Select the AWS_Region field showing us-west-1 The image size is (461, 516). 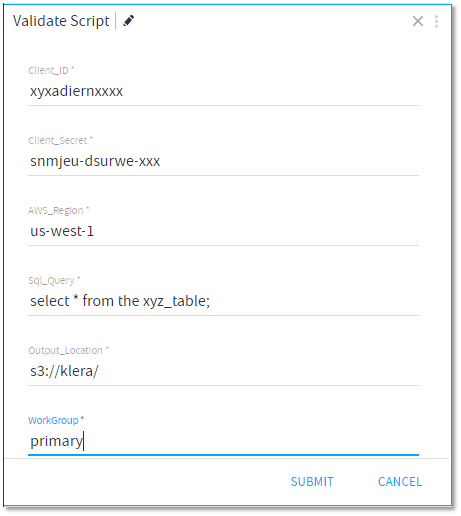click(223, 231)
